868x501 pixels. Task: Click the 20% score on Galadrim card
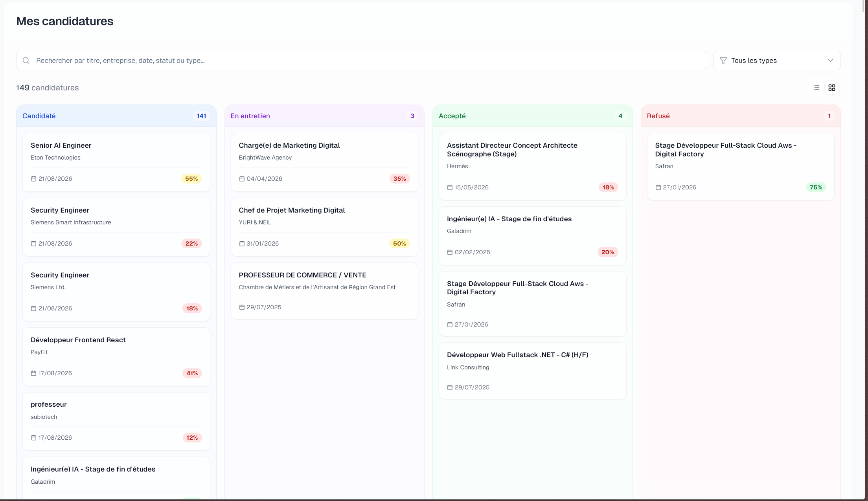[x=608, y=252]
